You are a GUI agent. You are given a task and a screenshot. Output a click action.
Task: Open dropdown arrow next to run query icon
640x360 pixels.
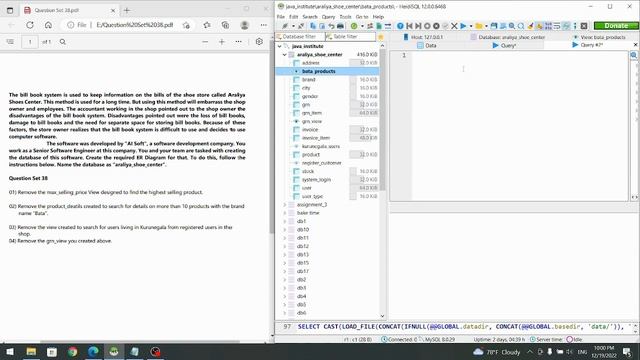click(471, 26)
